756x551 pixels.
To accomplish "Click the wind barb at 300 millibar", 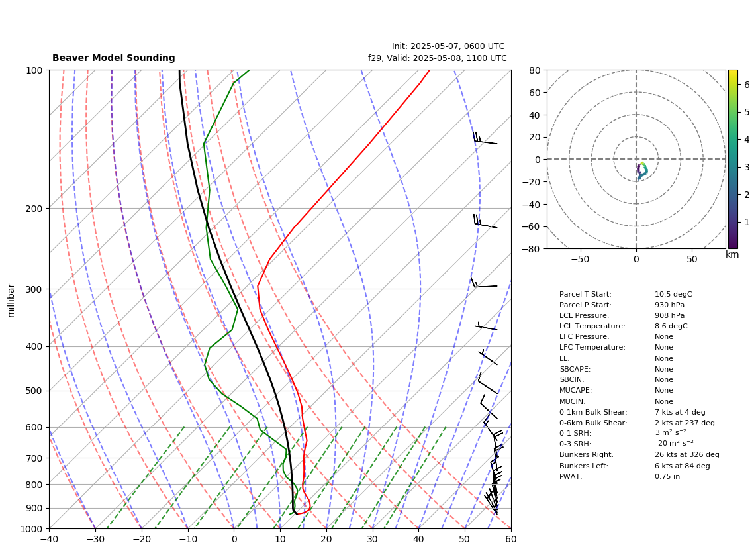I will pyautogui.click(x=484, y=283).
